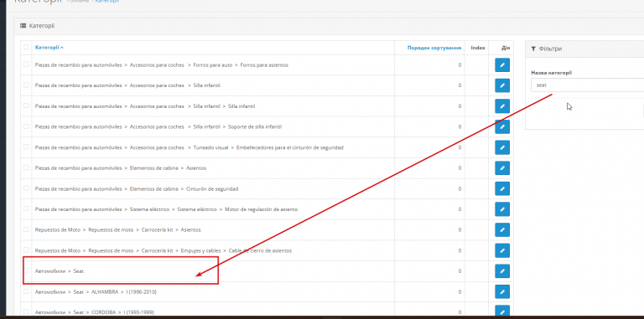
Task: Check the Motor de regulación de asiento checkbox
Action: [x=26, y=208]
